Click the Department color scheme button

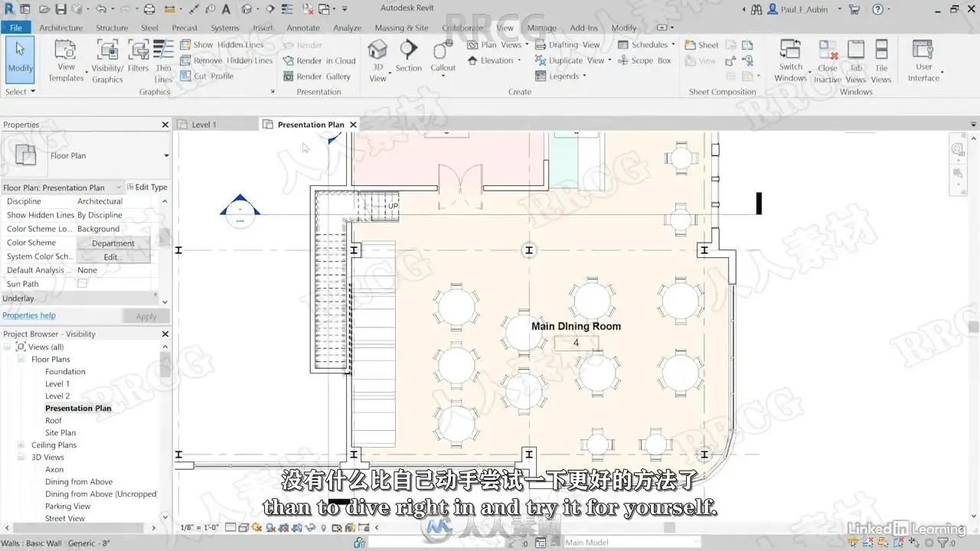pos(113,243)
